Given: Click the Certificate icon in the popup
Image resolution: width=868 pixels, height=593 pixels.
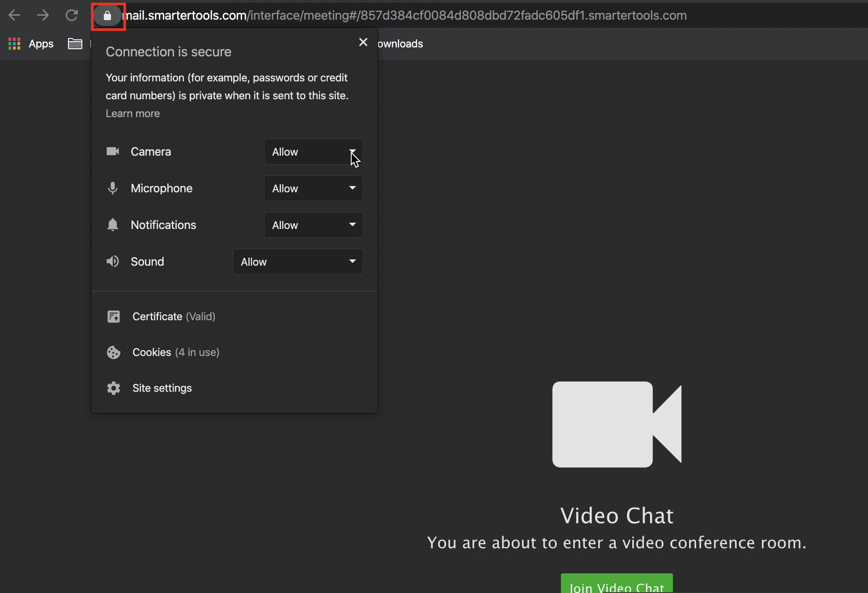Looking at the screenshot, I should [x=114, y=317].
